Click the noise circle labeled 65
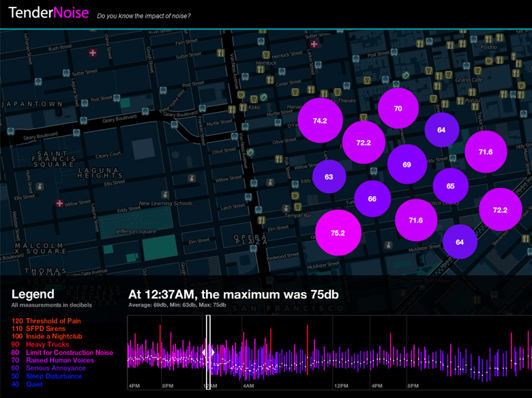 pos(450,186)
